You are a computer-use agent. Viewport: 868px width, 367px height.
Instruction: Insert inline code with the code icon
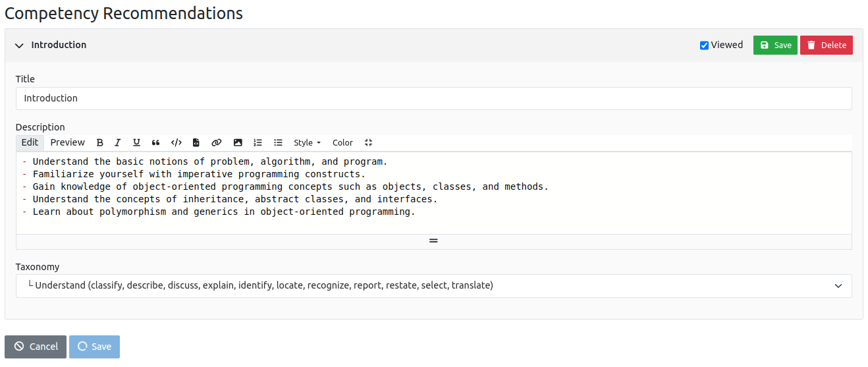(x=176, y=143)
